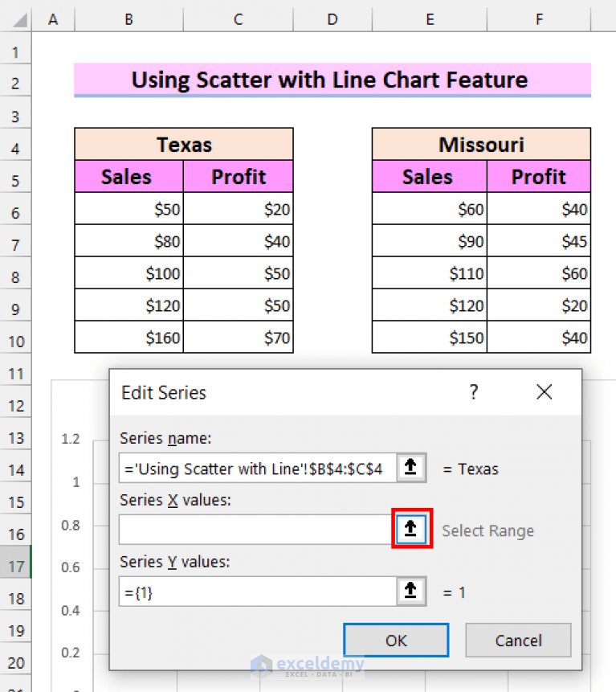The image size is (616, 692).
Task: Confirm the series by clicking OK
Action: tap(395, 640)
